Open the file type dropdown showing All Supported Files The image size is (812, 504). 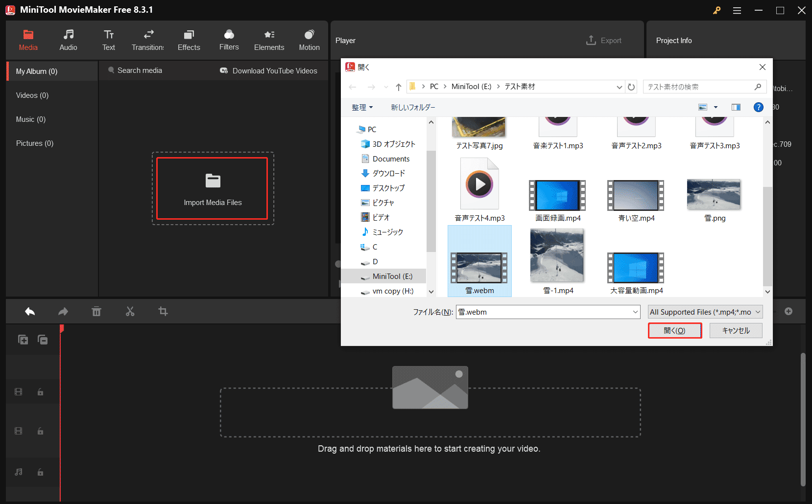tap(704, 312)
